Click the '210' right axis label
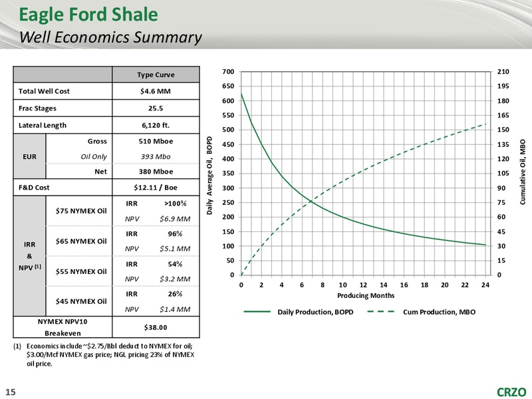 (503, 72)
